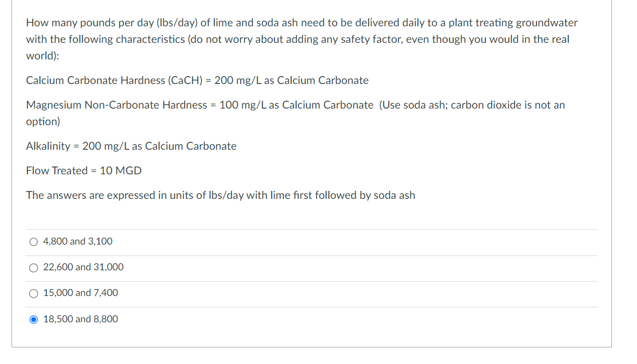Screen dimensions: 637x364
Task: Click the Calcium Carbonate Hardness line
Action: coord(197,81)
